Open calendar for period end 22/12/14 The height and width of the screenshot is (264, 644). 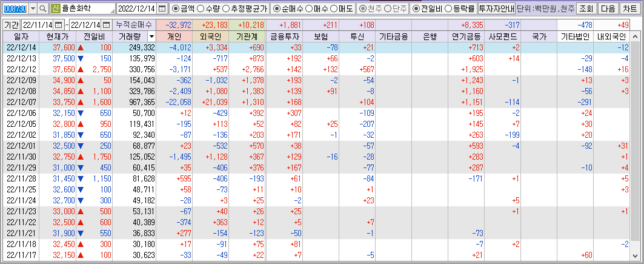[107, 25]
